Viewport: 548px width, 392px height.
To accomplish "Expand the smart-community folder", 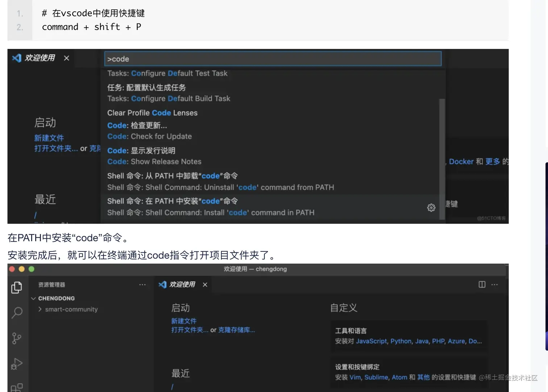I will click(40, 309).
